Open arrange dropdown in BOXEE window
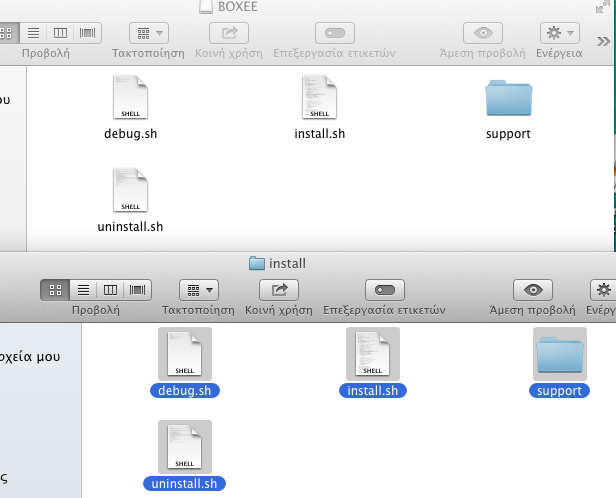 149,33
